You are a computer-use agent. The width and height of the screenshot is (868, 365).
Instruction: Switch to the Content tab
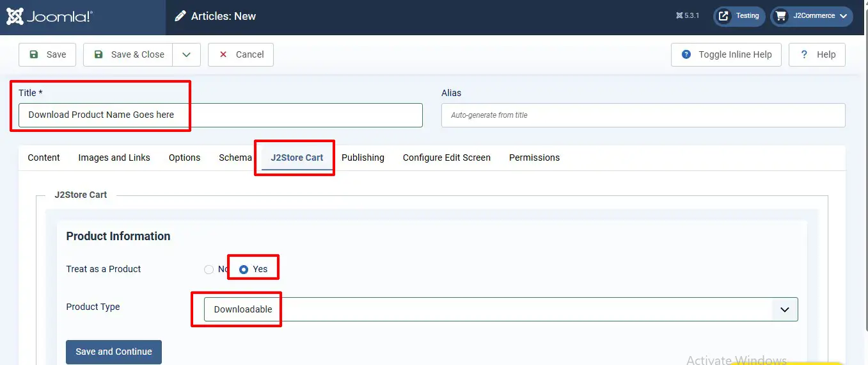click(43, 158)
